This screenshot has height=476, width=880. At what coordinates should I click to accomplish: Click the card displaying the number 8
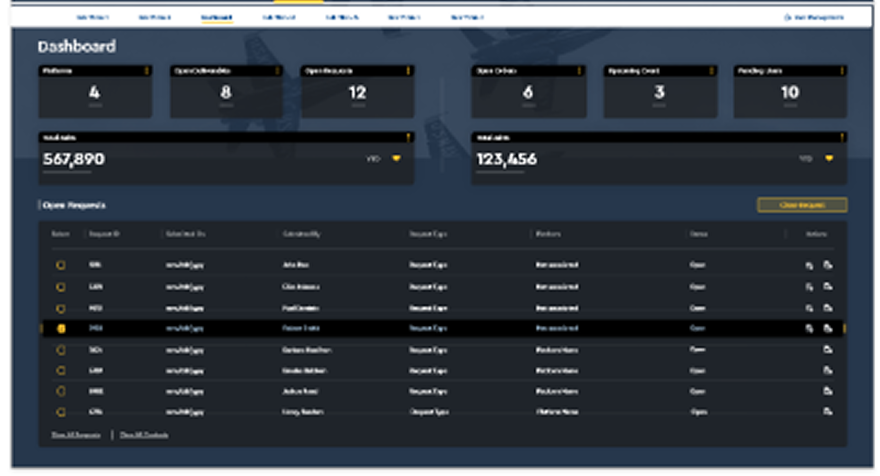(x=226, y=92)
